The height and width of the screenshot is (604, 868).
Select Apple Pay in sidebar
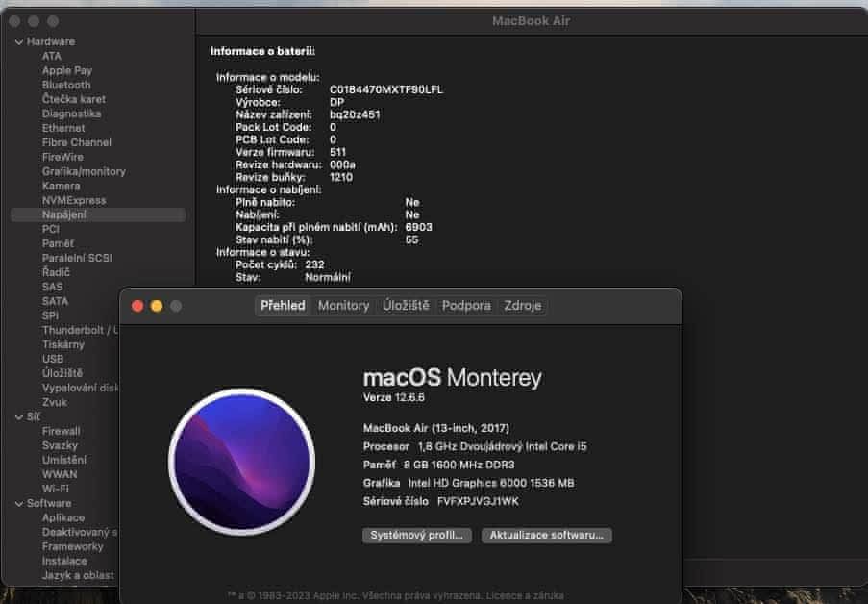(x=67, y=70)
